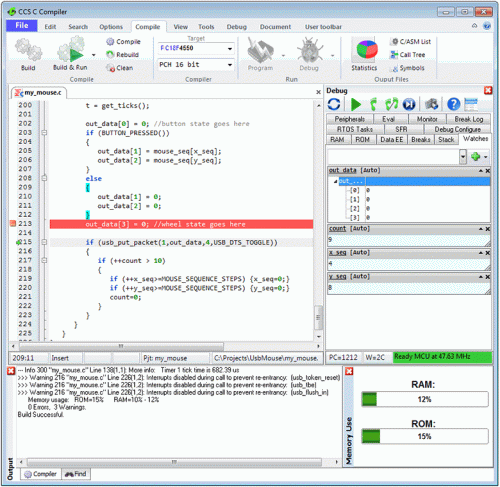The height and width of the screenshot is (487, 500).
Task: Run the Build & Run icon
Action: click(70, 50)
